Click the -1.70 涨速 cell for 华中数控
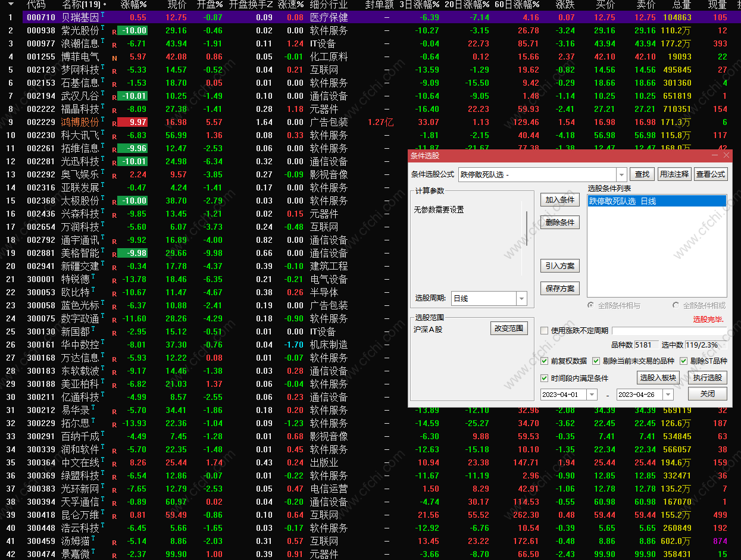 tap(294, 345)
